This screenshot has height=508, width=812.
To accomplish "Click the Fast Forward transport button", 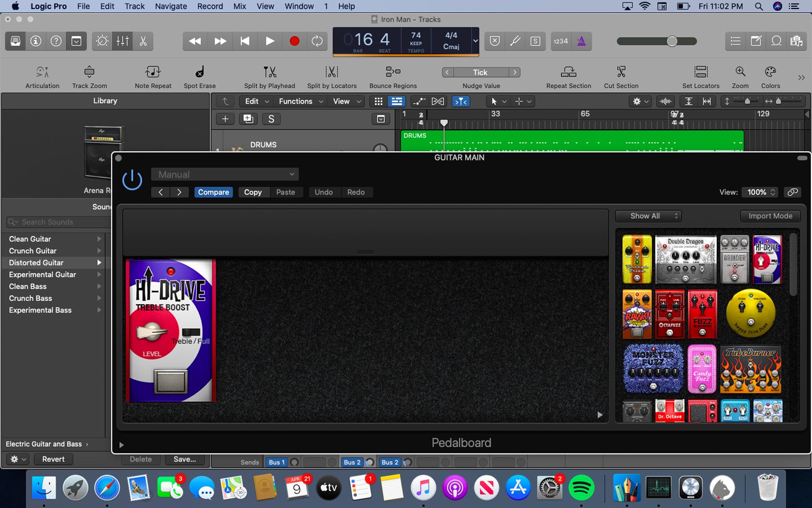I will (x=220, y=41).
